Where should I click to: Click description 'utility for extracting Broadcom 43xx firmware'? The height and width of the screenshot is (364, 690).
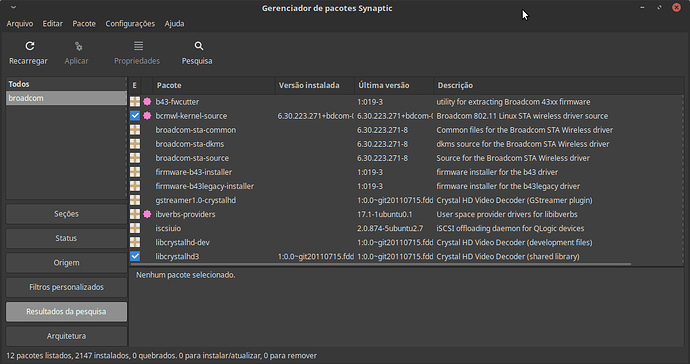(x=513, y=102)
